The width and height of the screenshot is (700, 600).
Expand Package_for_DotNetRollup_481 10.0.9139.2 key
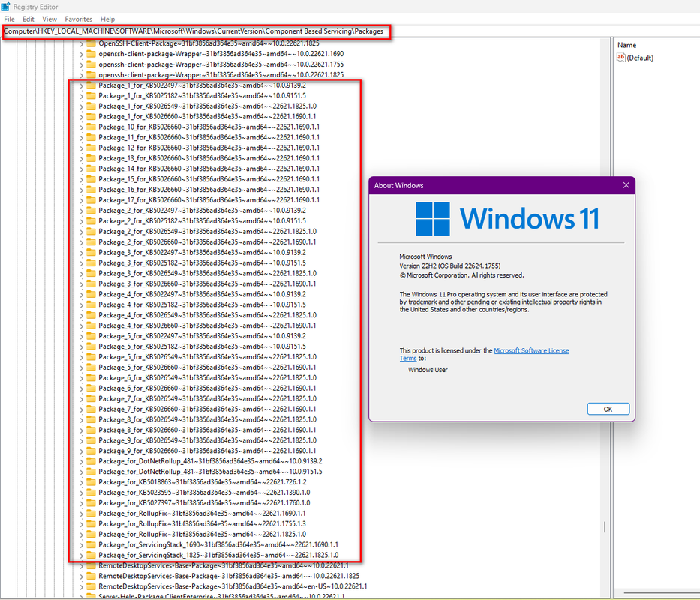coord(81,461)
